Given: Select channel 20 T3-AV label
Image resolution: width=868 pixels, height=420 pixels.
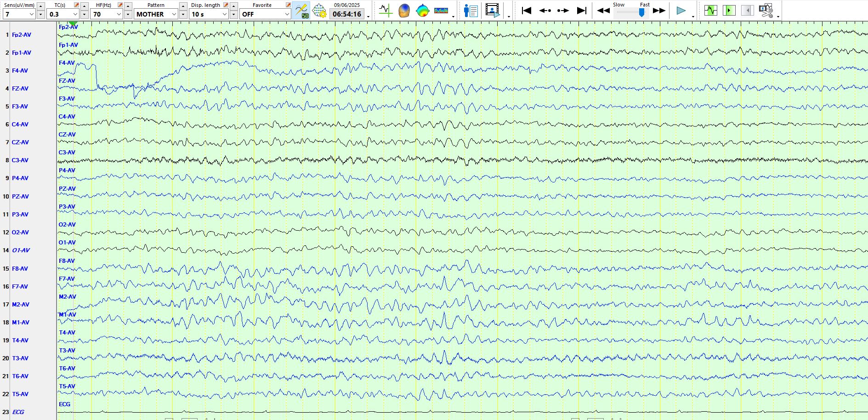Looking at the screenshot, I should pos(20,358).
